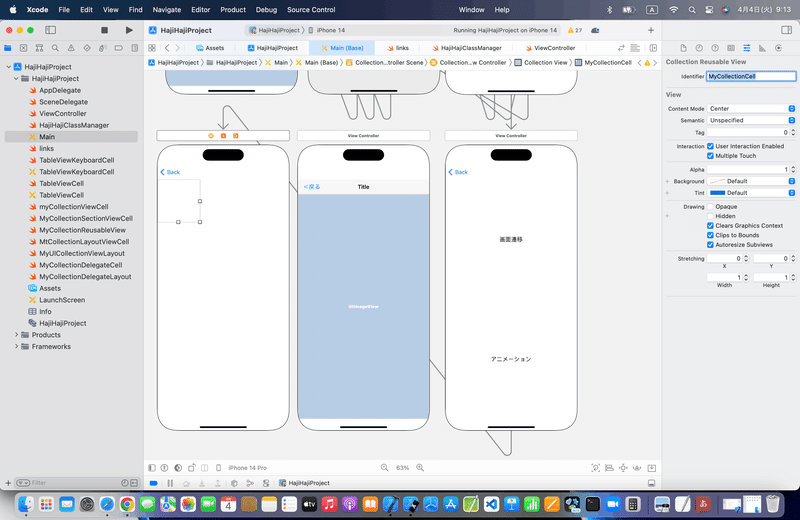Deactivate breakpoints toggle in debug bar
This screenshot has width=800, height=520.
(154, 483)
